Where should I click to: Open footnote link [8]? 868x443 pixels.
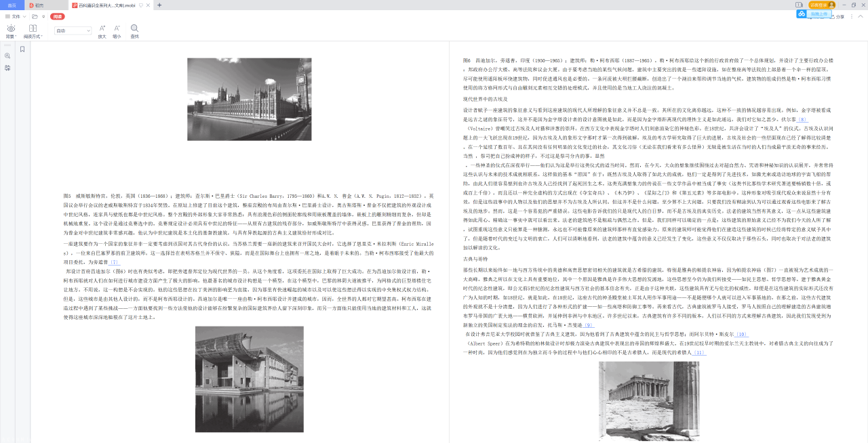[803, 119]
